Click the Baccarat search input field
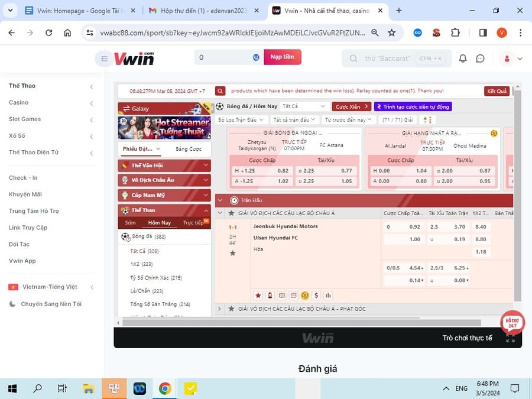This screenshot has width=532, height=399. click(x=397, y=59)
